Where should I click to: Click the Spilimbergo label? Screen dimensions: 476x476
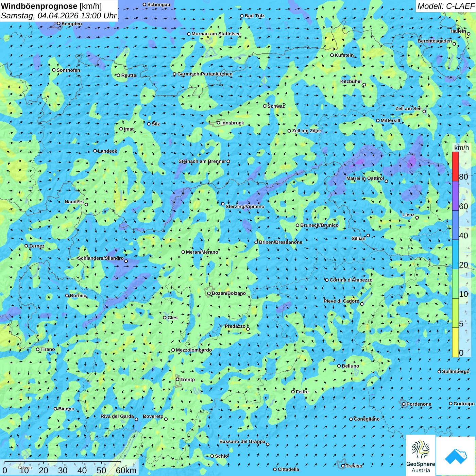tap(456, 371)
